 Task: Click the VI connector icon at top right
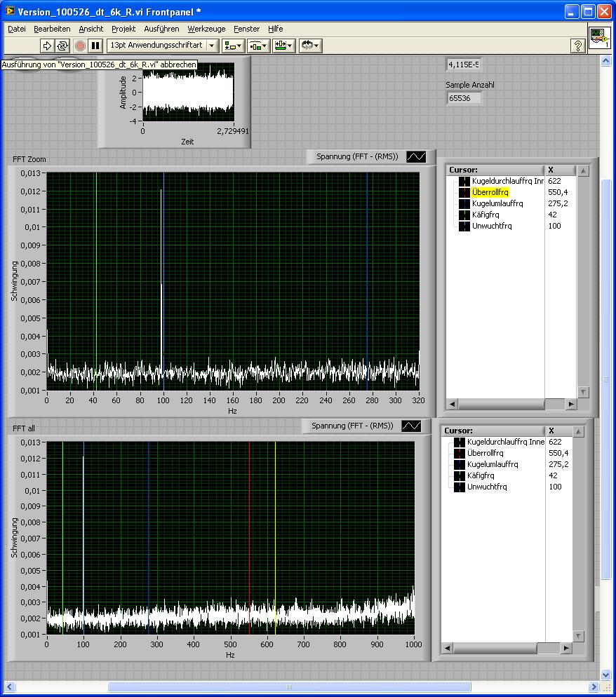(x=598, y=36)
